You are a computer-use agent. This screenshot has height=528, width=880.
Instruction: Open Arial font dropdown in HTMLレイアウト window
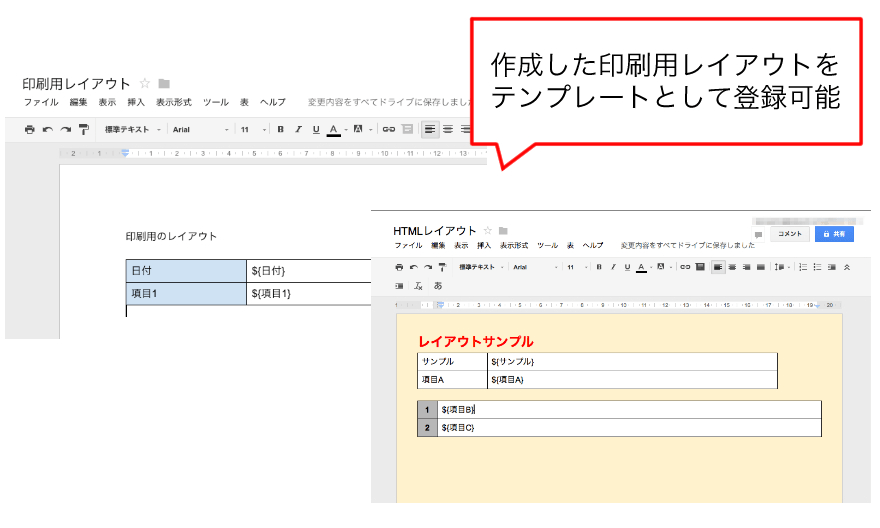click(x=535, y=267)
